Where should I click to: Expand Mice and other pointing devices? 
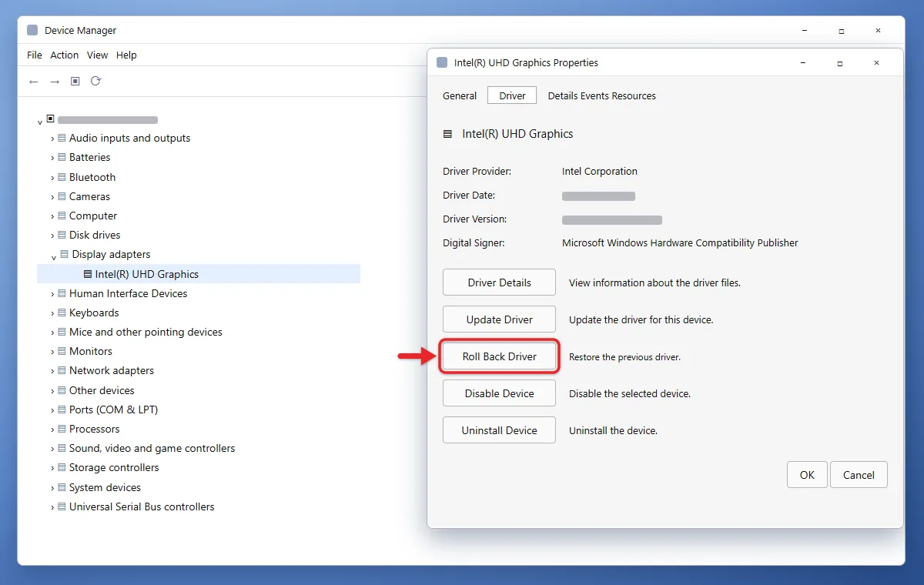[x=52, y=333]
